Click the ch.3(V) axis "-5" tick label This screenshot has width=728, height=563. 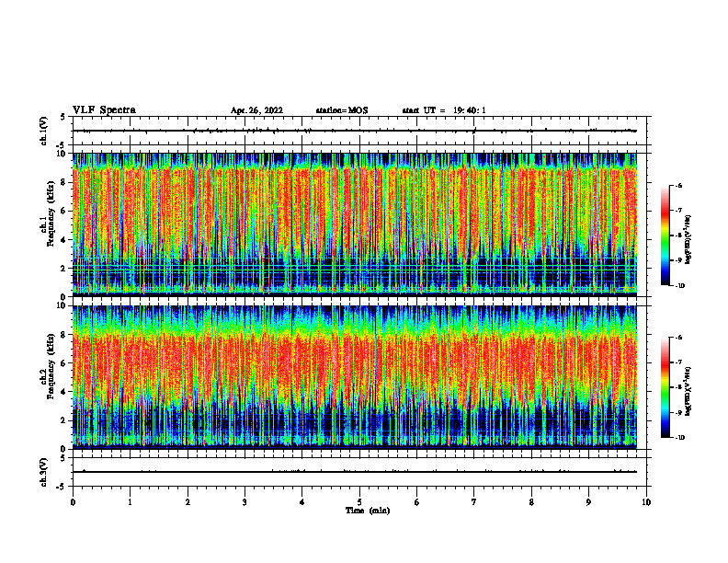(x=63, y=487)
